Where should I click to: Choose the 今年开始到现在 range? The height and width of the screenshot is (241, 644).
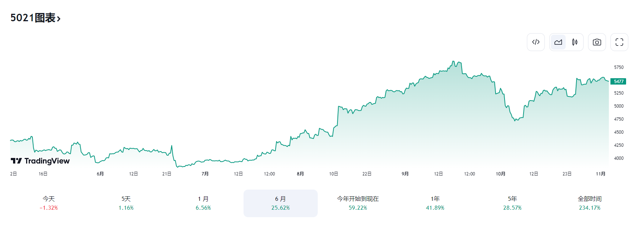click(x=358, y=203)
